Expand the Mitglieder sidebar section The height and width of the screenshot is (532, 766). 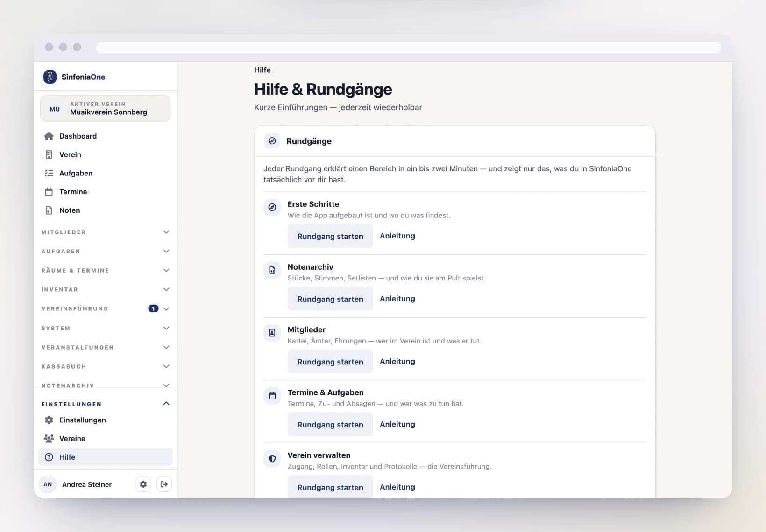point(106,232)
